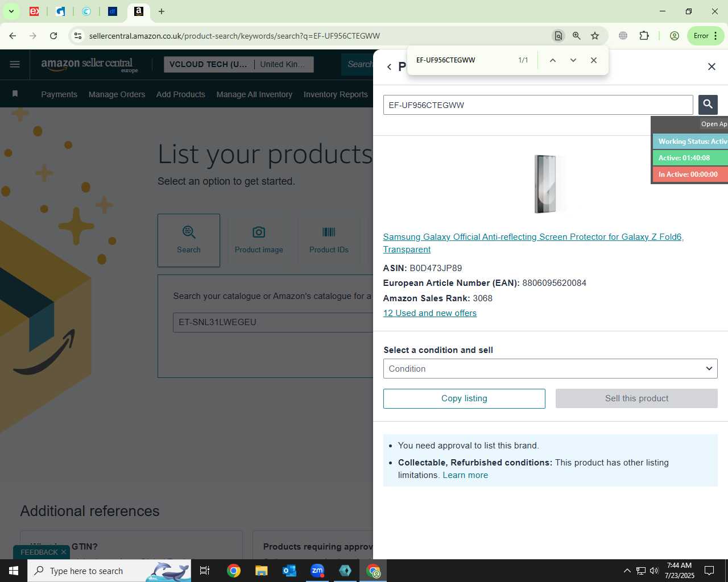Navigate back with browser back arrow
728x582 pixels.
[13, 36]
